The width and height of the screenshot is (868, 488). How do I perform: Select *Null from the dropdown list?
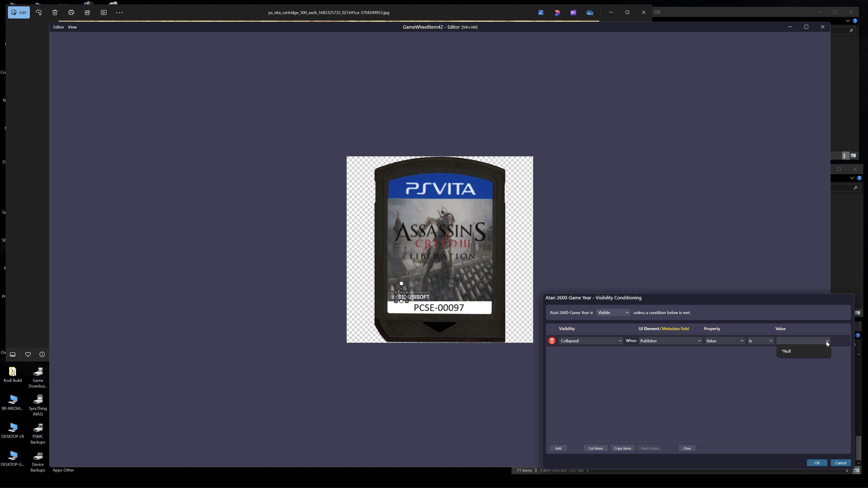tap(803, 351)
